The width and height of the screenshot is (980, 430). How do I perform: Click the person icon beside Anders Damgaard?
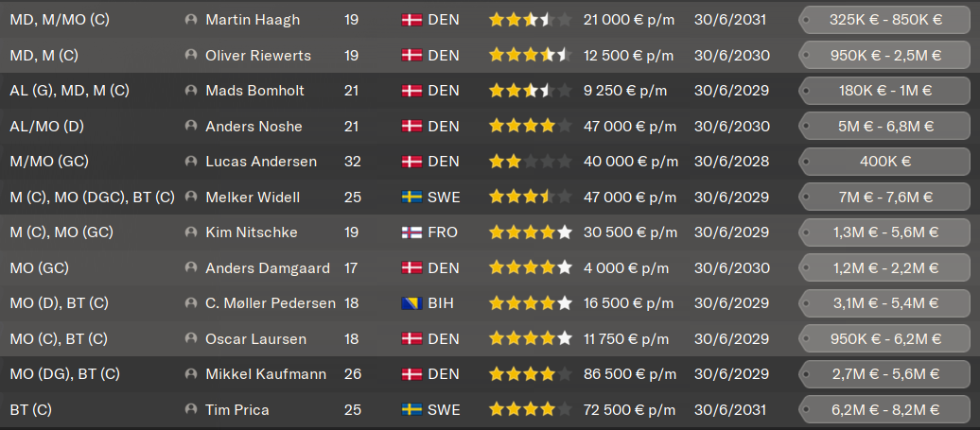(192, 268)
